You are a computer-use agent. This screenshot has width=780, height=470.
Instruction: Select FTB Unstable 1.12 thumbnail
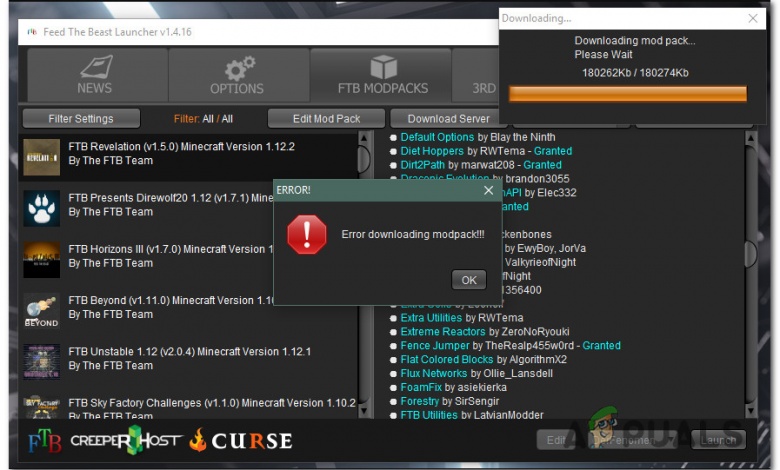coord(41,362)
